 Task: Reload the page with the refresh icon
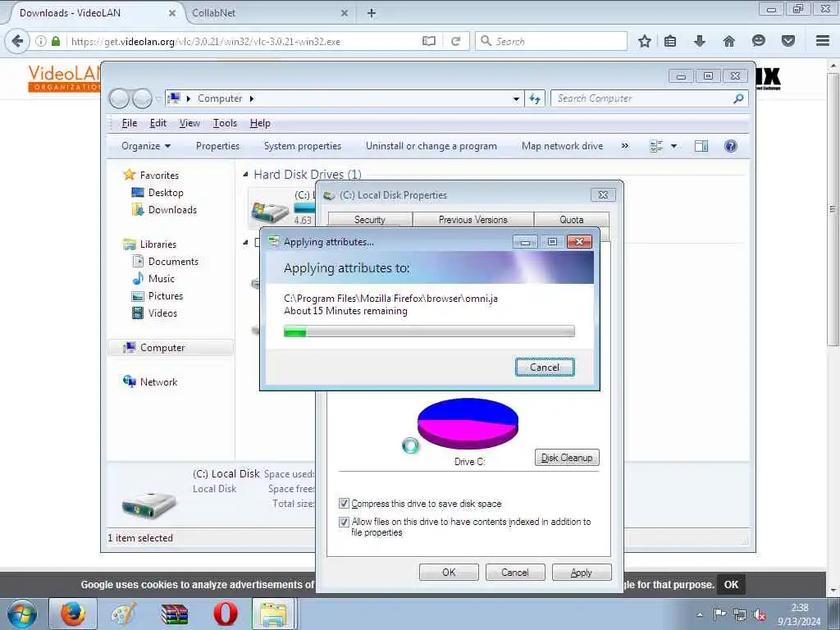[x=456, y=41]
